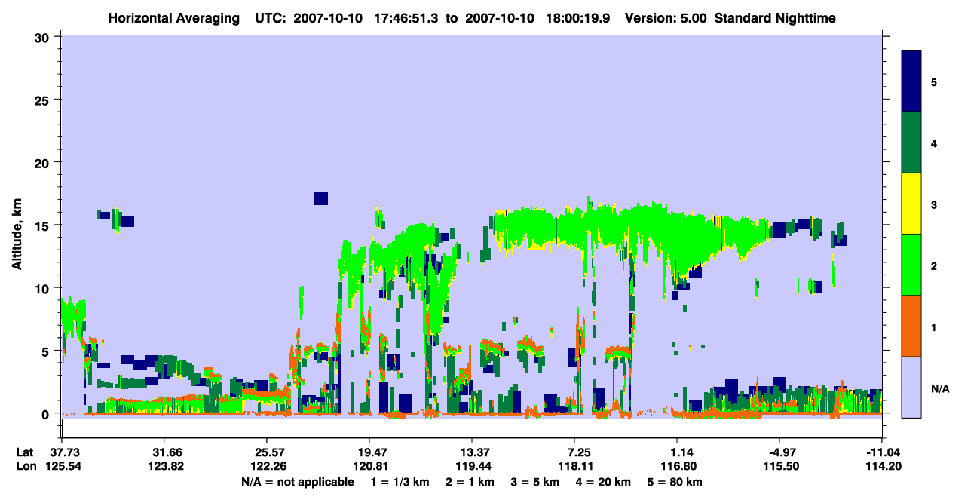Image resolution: width=980 pixels, height=503 pixels.
Task: Click the latitude value 31.66
Action: [x=164, y=452]
